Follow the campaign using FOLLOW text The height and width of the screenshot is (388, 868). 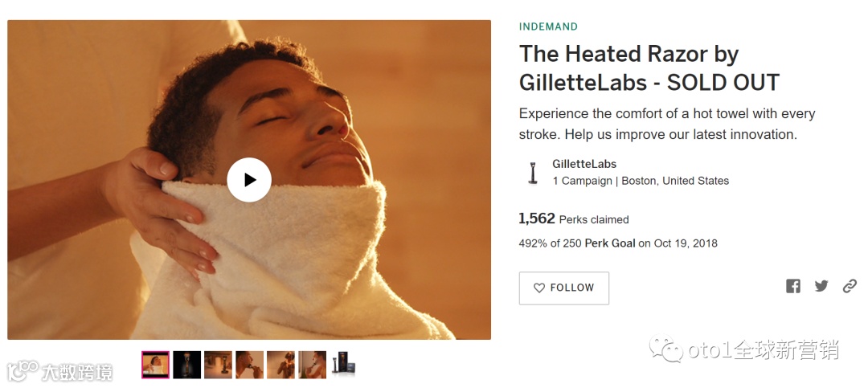pyautogui.click(x=572, y=288)
